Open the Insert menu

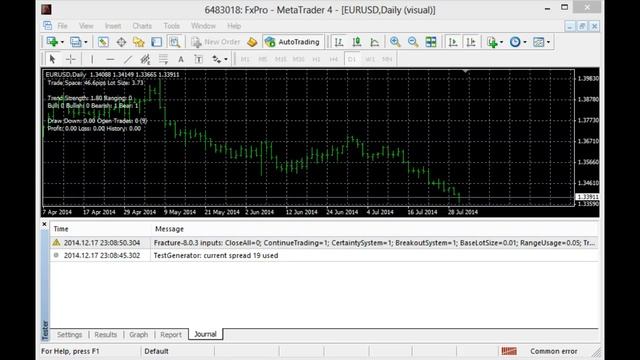tap(113, 26)
